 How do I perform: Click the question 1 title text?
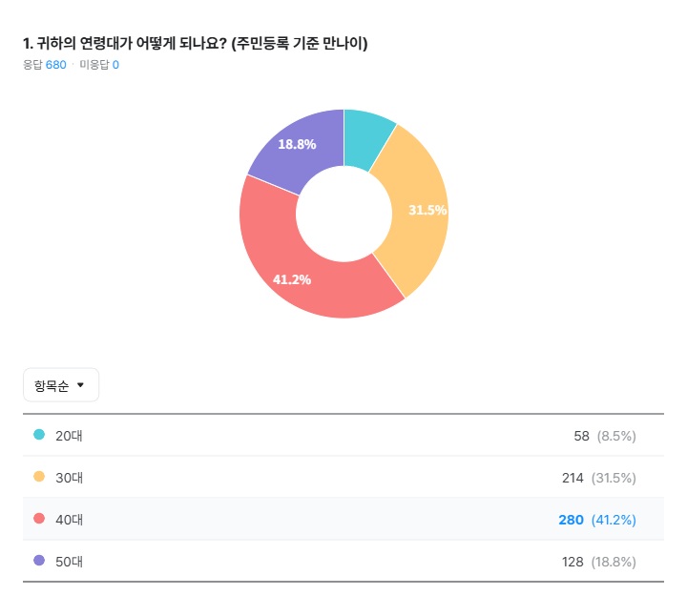[195, 44]
